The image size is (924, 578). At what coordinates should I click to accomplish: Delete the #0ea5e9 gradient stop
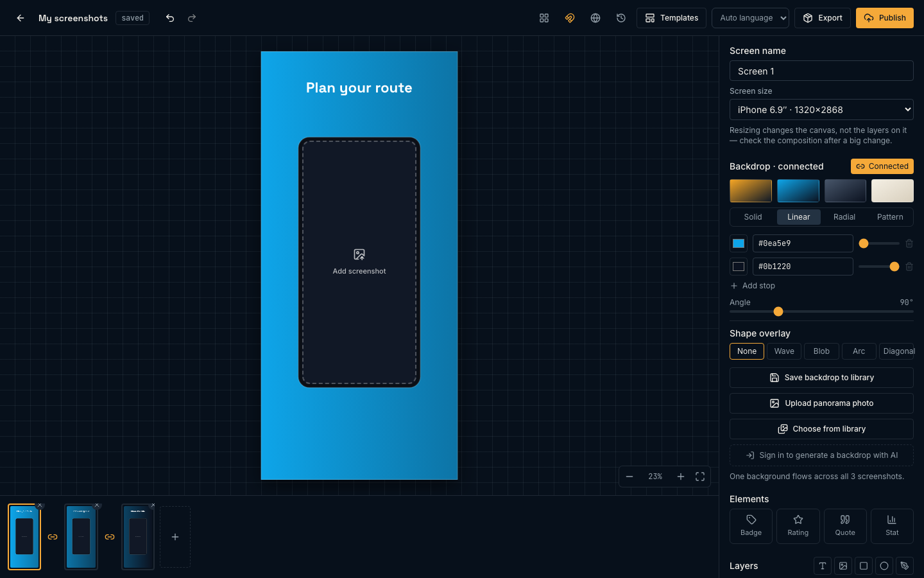pos(909,243)
